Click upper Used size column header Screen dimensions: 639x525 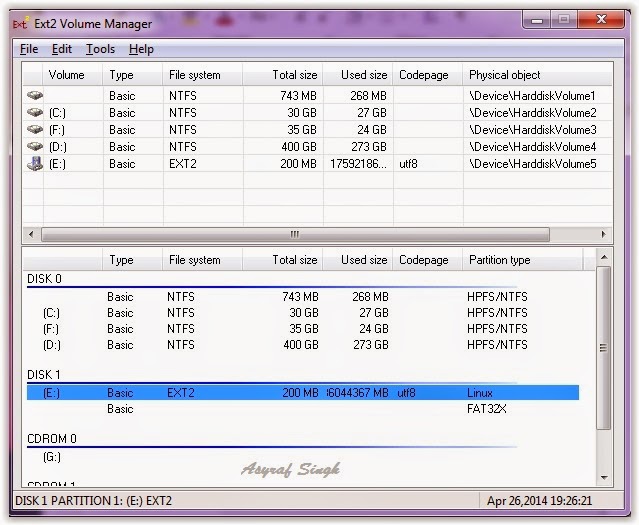(357, 75)
